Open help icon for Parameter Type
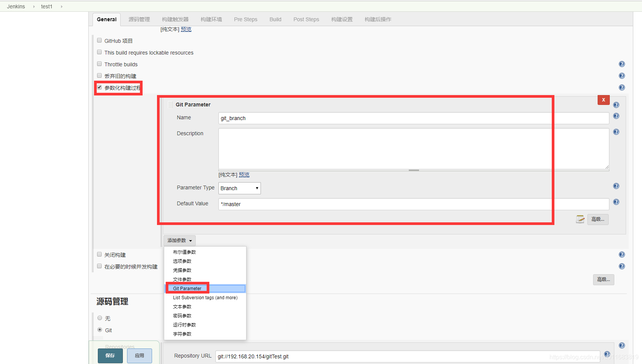This screenshot has height=364, width=642. 616,186
